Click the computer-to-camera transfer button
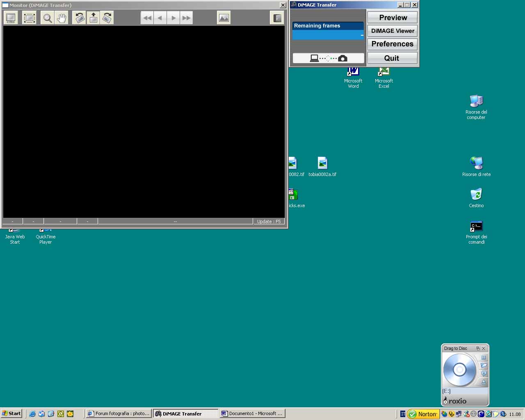 point(328,58)
